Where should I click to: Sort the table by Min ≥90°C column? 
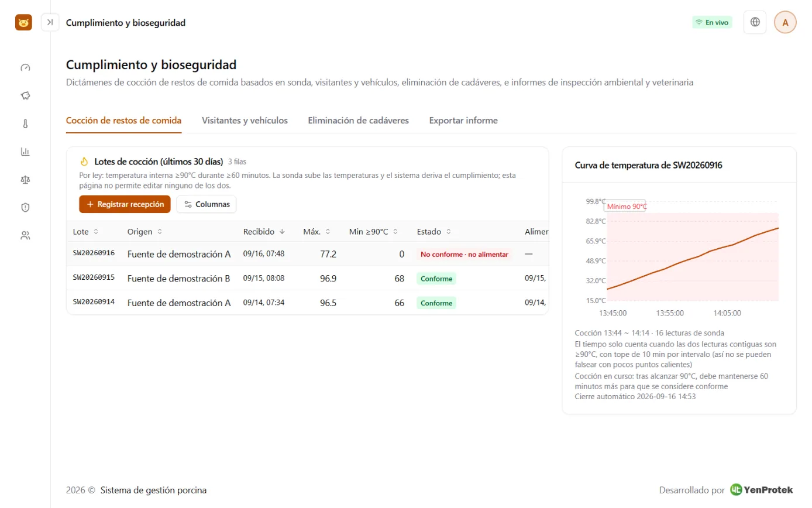[x=373, y=232]
